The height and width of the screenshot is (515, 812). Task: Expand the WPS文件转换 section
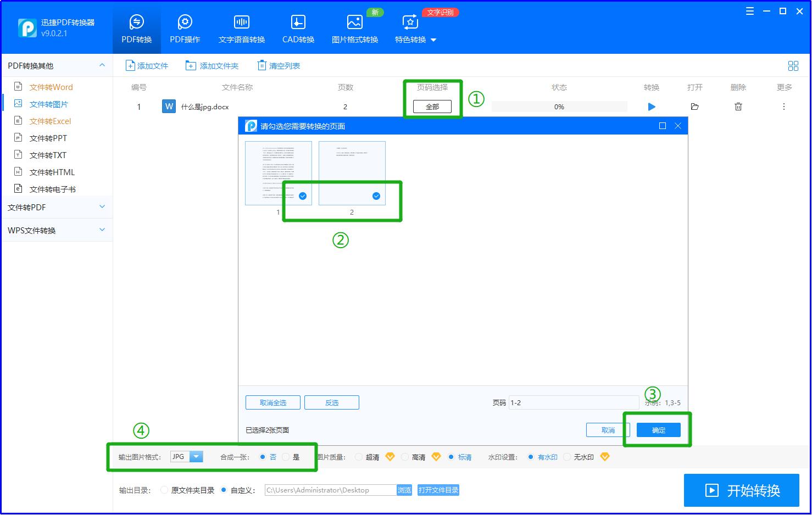point(57,230)
